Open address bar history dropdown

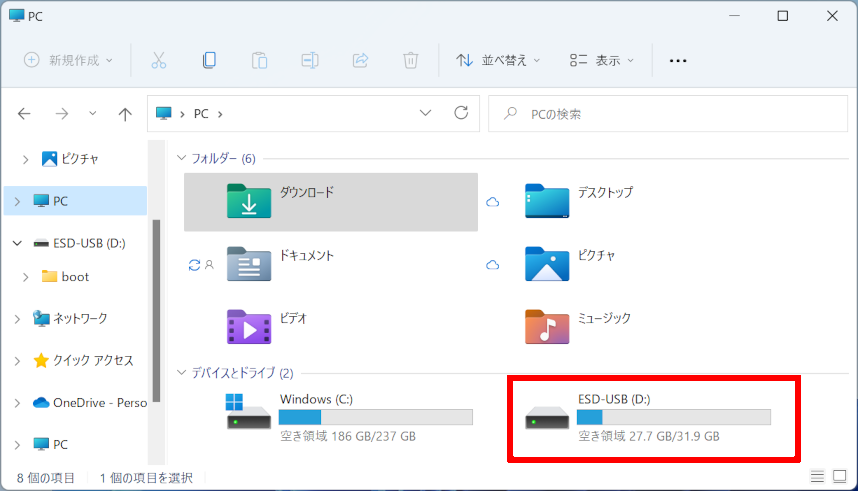[x=426, y=114]
